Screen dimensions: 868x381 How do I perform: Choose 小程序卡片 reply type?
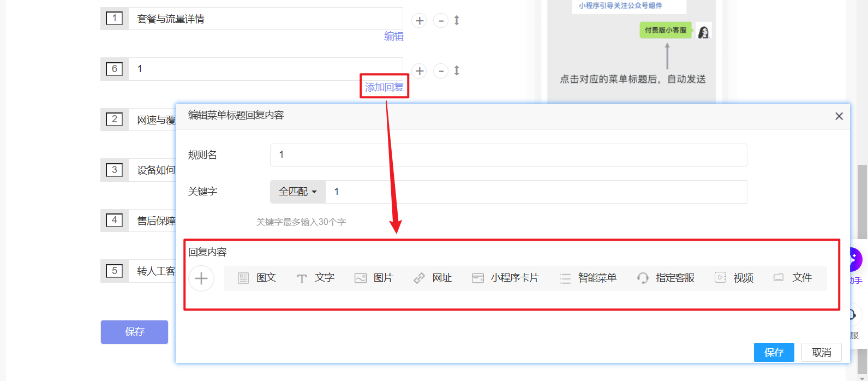pyautogui.click(x=505, y=278)
